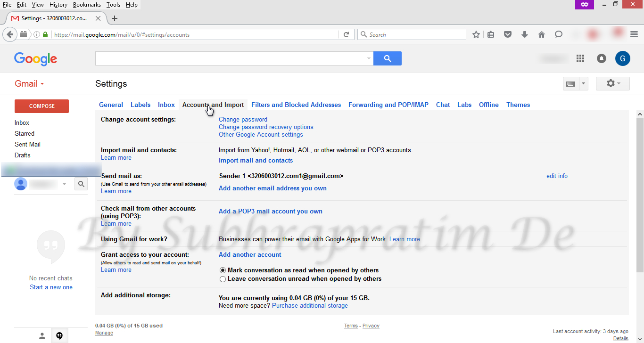Click the Pocket save icon
Screen dimensions: 644x343
point(508,34)
